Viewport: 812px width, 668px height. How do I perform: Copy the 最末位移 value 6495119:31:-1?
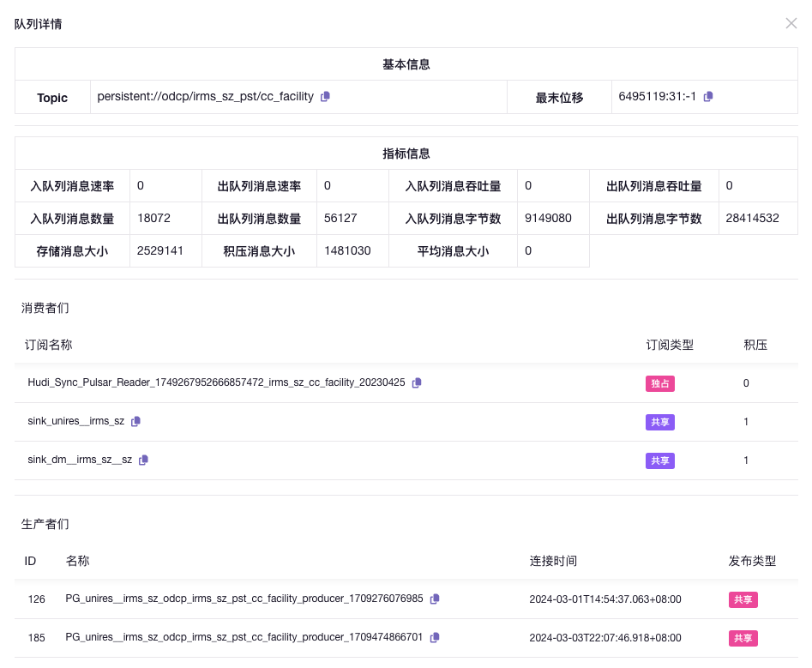(x=708, y=97)
